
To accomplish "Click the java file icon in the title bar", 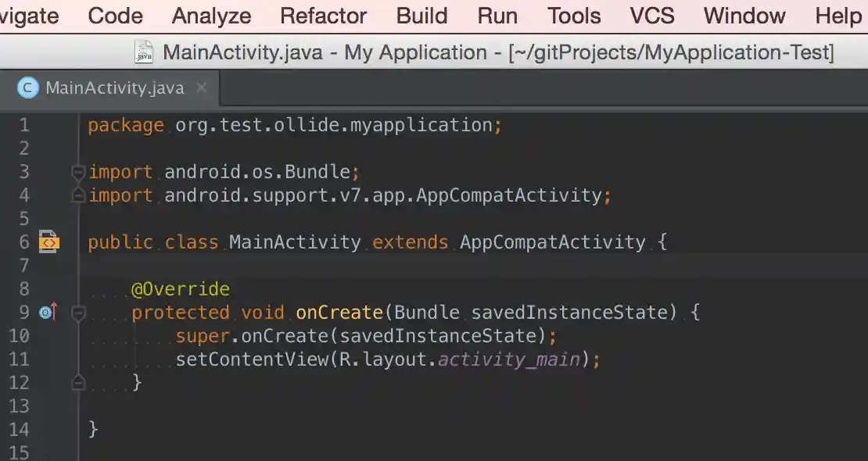I will click(143, 52).
